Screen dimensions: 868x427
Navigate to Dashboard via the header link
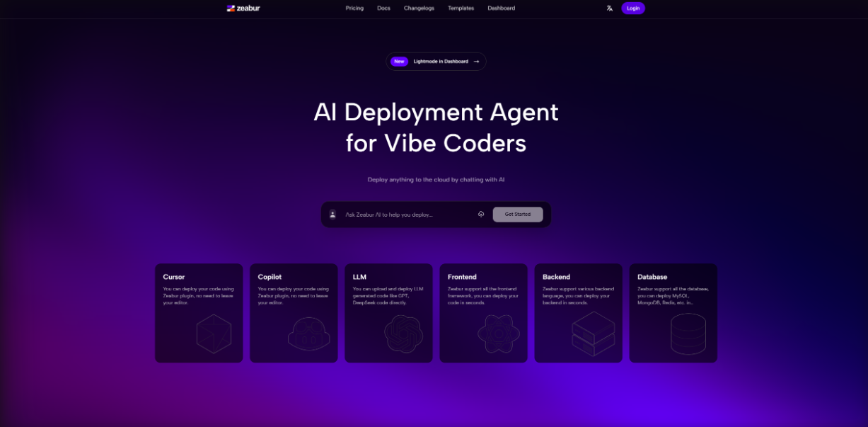[501, 8]
